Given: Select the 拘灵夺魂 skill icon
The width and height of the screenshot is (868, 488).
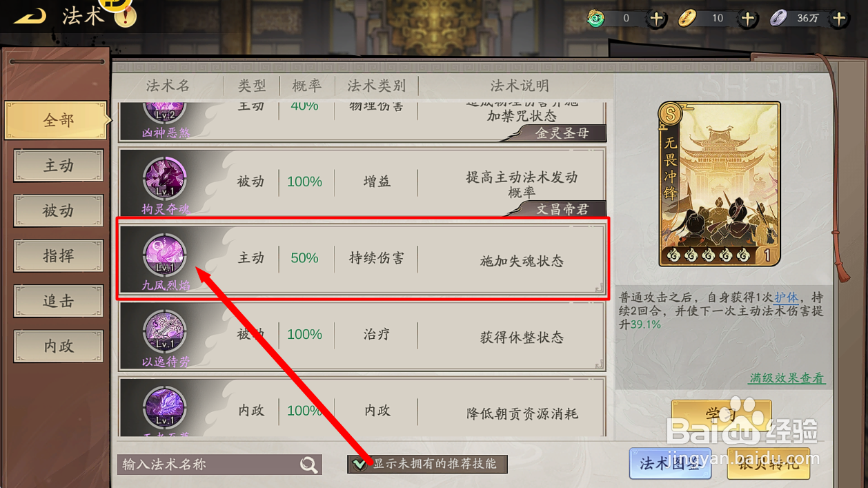Looking at the screenshot, I should (164, 179).
